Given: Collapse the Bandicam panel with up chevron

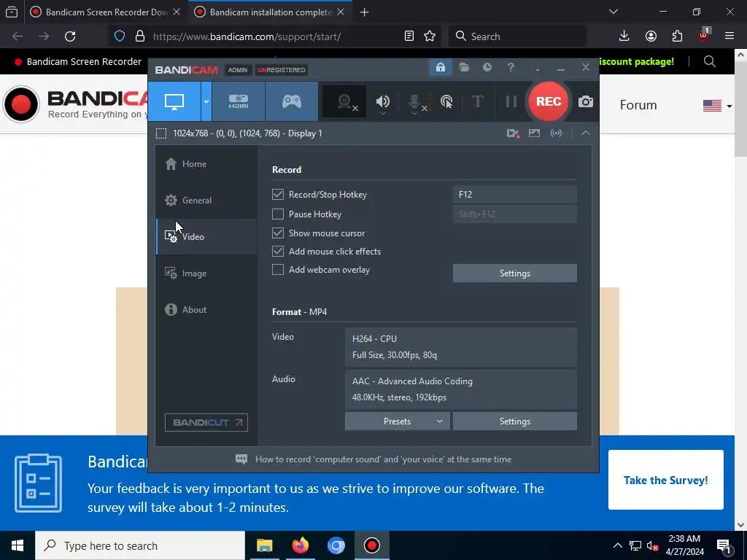Looking at the screenshot, I should (586, 133).
